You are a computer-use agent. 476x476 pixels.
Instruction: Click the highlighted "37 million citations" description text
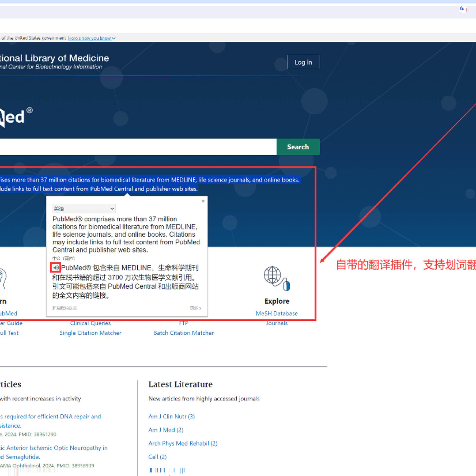click(150, 184)
